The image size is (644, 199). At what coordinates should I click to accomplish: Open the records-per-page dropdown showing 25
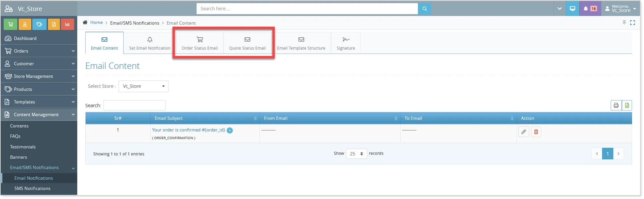click(357, 154)
